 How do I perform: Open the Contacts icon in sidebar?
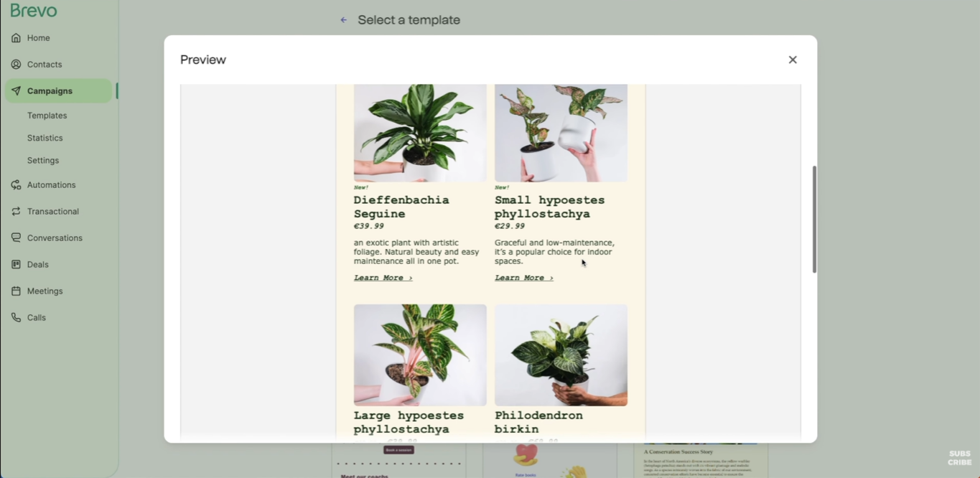point(16,65)
